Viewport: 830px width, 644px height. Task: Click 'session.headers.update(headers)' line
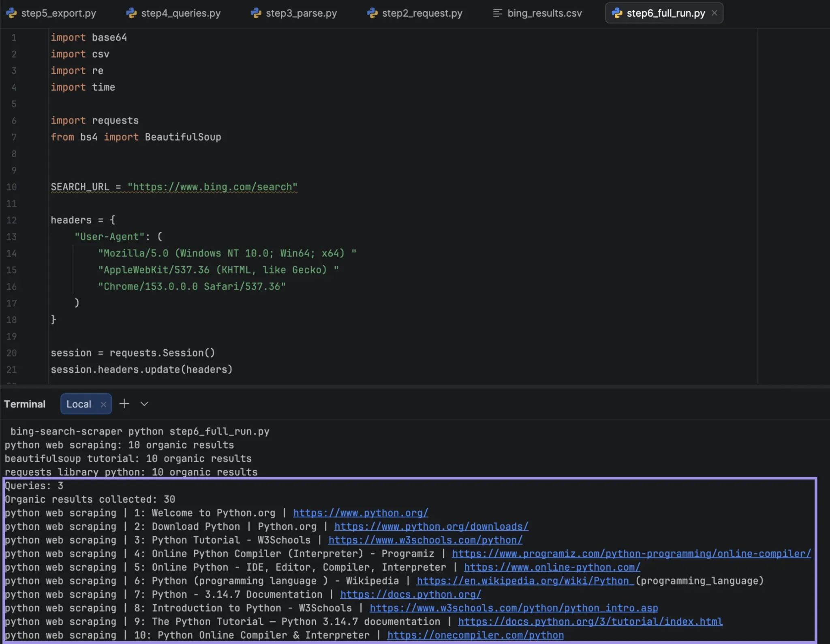[x=141, y=369]
